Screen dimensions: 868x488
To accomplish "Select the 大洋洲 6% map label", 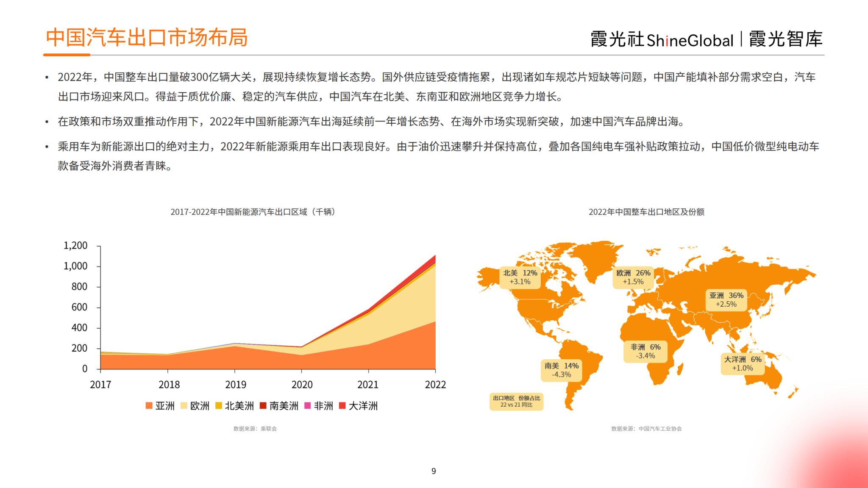I will click(743, 363).
